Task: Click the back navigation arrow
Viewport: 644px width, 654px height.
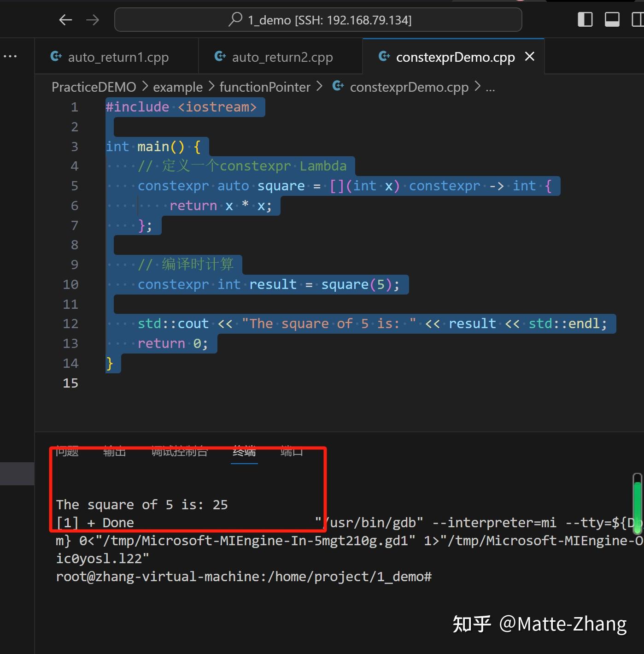Action: tap(65, 19)
